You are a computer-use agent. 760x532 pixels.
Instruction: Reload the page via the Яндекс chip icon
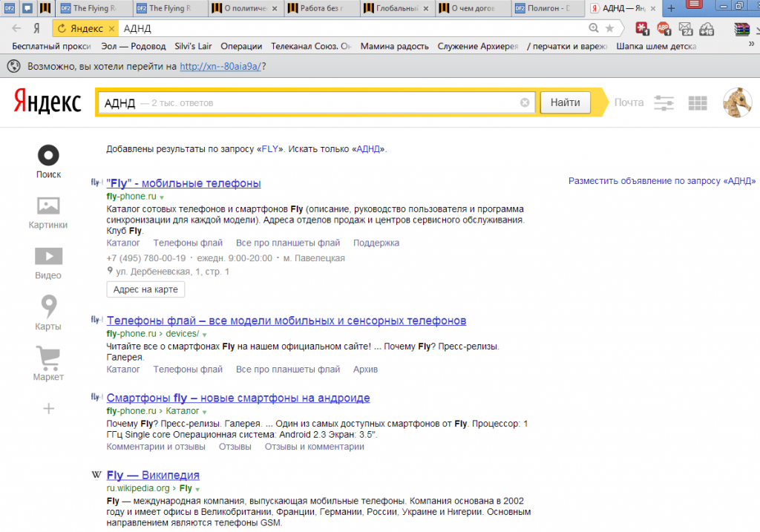click(x=62, y=29)
